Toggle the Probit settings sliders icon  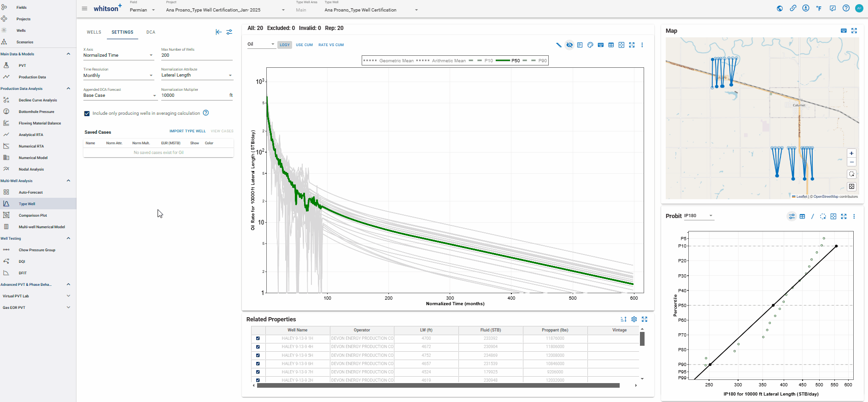coord(792,216)
